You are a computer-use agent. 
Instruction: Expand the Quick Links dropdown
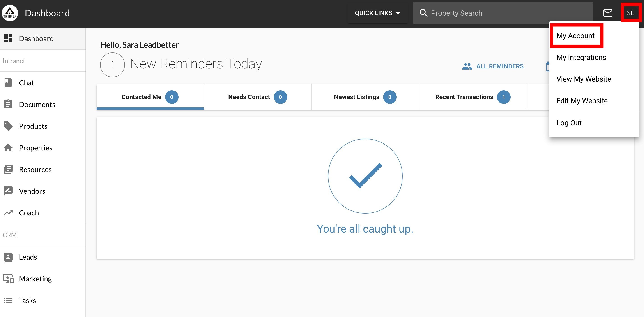[377, 13]
